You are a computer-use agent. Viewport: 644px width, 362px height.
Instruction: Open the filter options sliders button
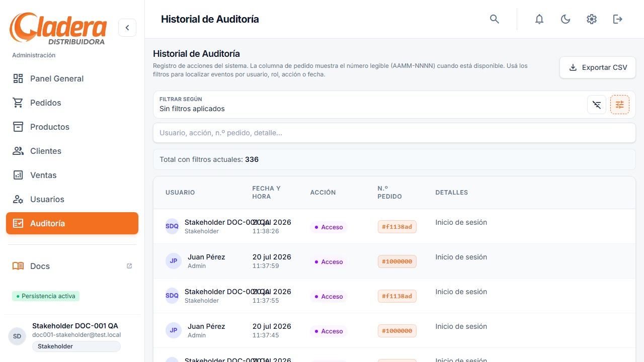coord(620,105)
